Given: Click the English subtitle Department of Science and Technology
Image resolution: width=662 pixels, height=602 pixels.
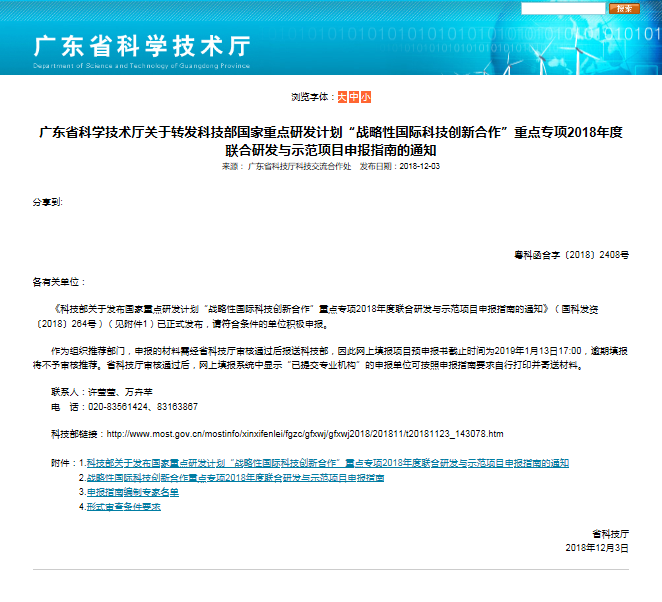Looking at the screenshot, I should pyautogui.click(x=141, y=66).
